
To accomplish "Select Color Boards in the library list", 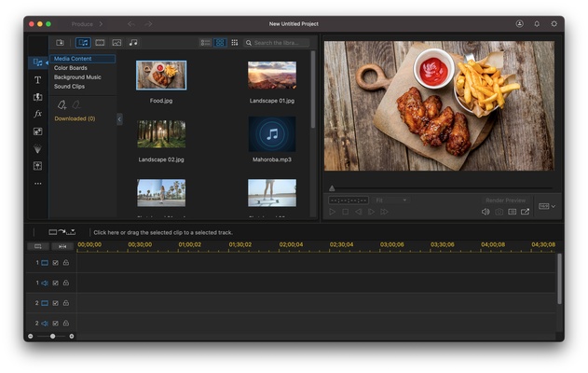I will (71, 68).
